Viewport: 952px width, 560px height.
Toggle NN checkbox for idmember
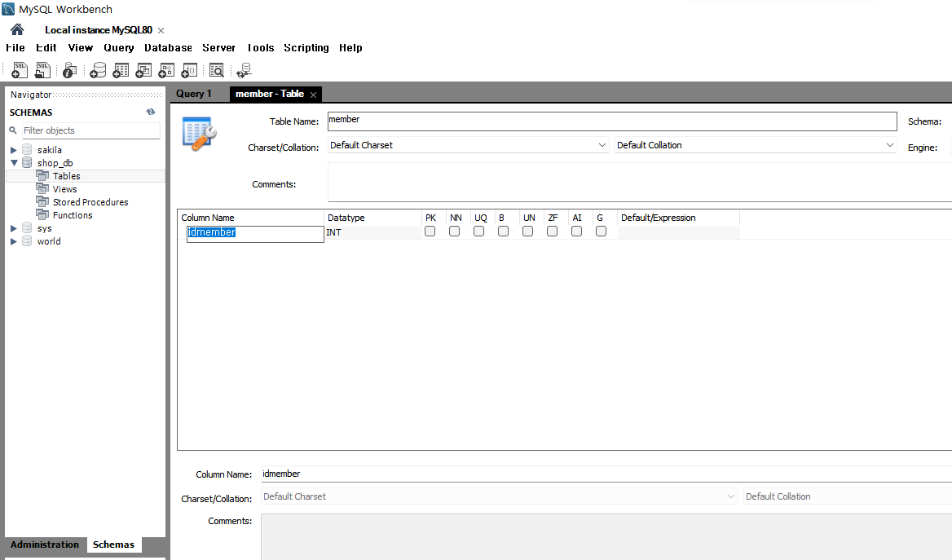454,231
